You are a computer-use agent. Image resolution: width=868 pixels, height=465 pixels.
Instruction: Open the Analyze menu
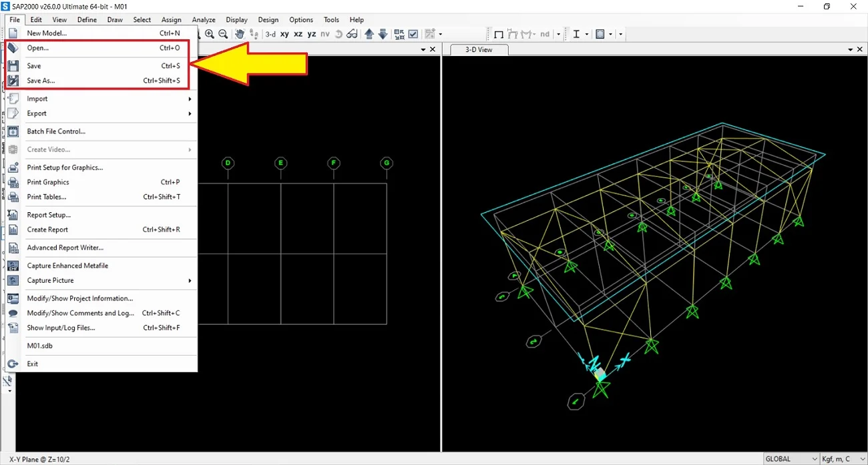204,20
